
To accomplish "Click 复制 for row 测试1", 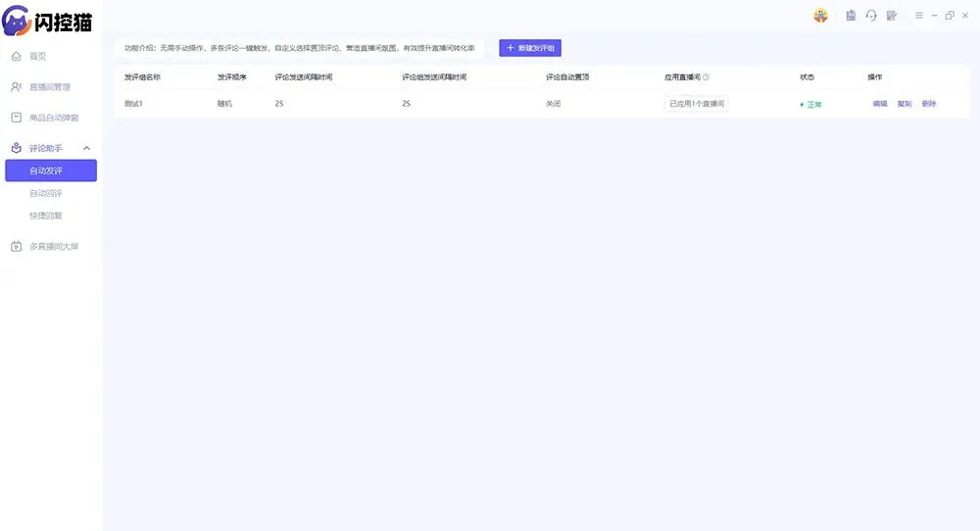I will [905, 104].
